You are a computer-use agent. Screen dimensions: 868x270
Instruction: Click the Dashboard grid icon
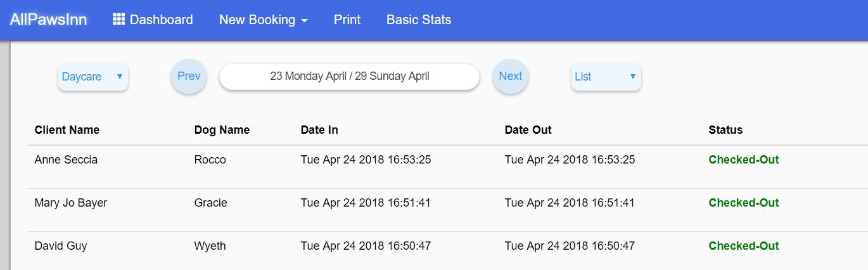point(118,20)
